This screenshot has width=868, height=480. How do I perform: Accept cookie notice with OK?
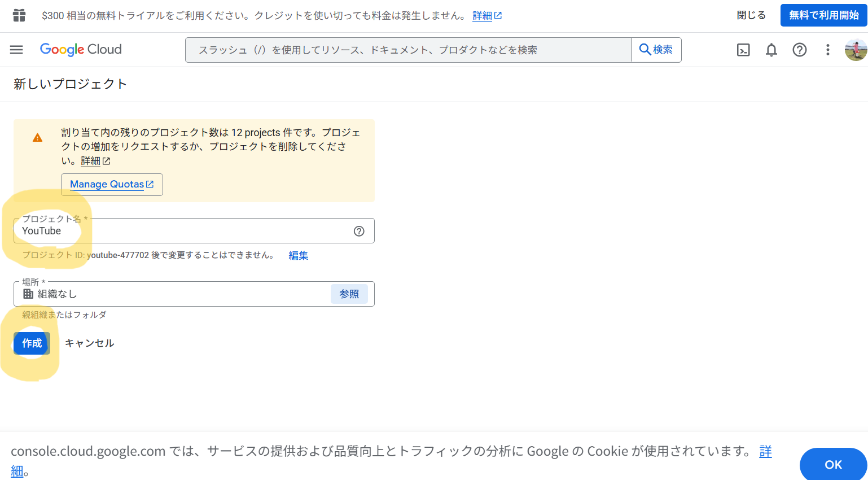[x=832, y=464]
